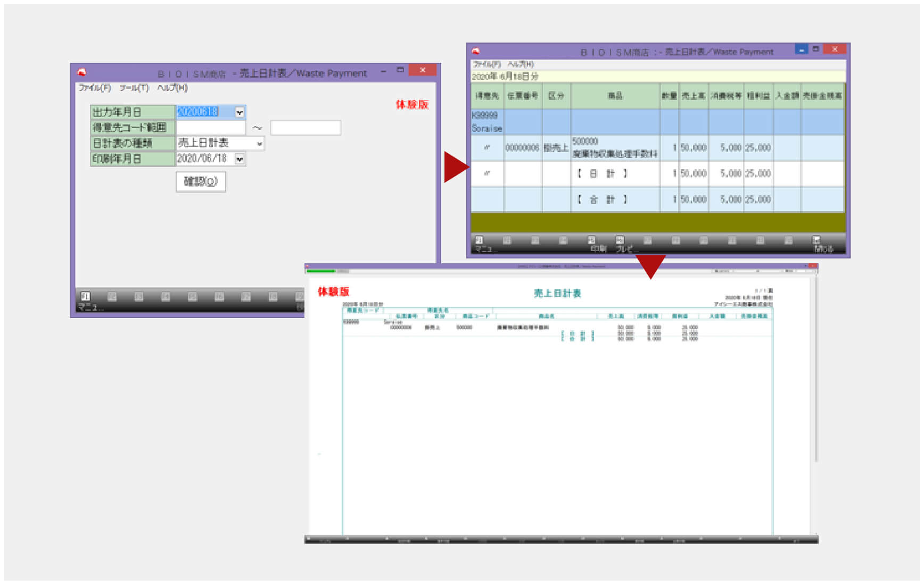924x585 pixels.
Task: Open ヘルプ(H) menu in input window
Action: [172, 88]
